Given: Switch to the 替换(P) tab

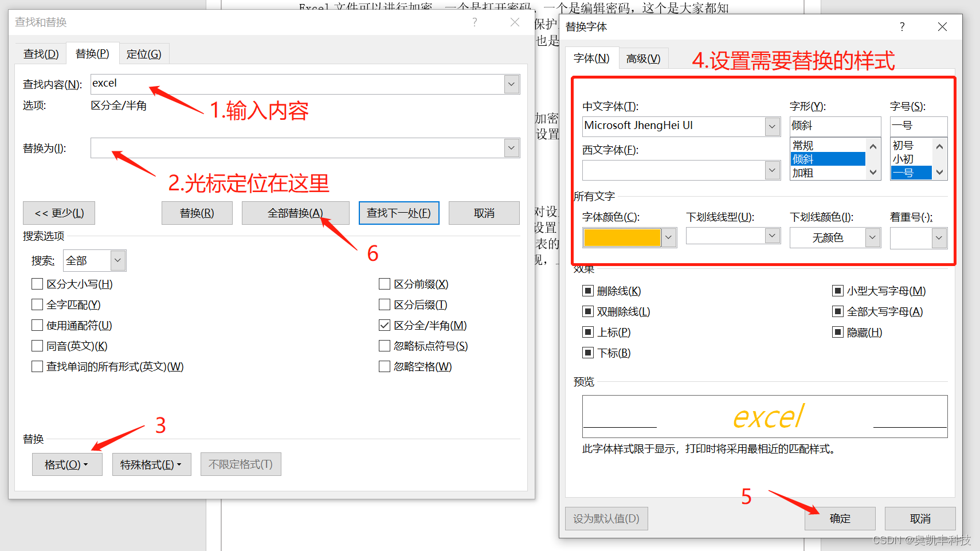Looking at the screenshot, I should (x=92, y=53).
